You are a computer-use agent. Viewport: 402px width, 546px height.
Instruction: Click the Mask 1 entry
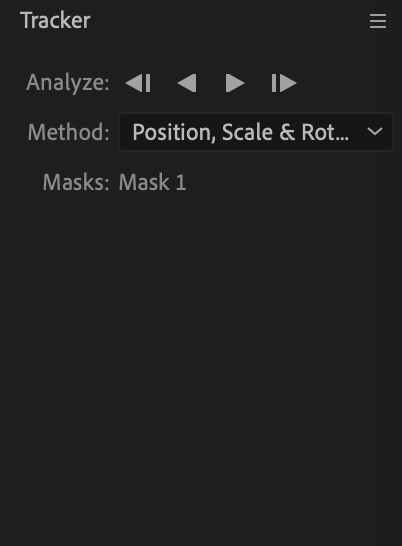[x=153, y=182]
